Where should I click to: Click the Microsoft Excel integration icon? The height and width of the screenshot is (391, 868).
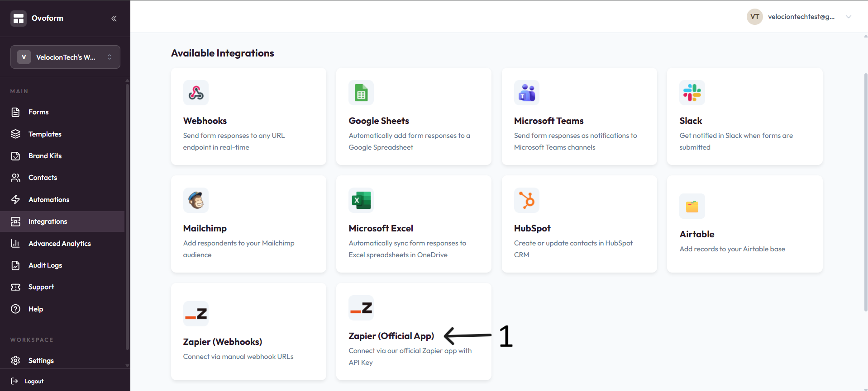[361, 200]
